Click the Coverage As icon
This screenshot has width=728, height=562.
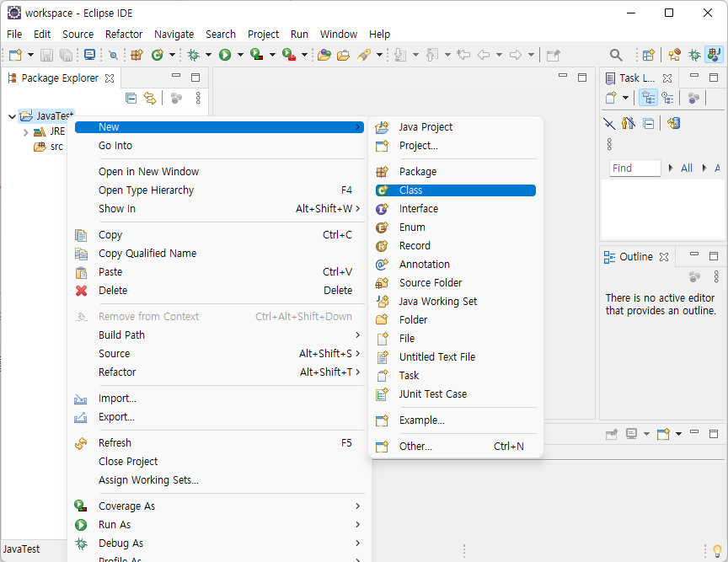(x=81, y=506)
